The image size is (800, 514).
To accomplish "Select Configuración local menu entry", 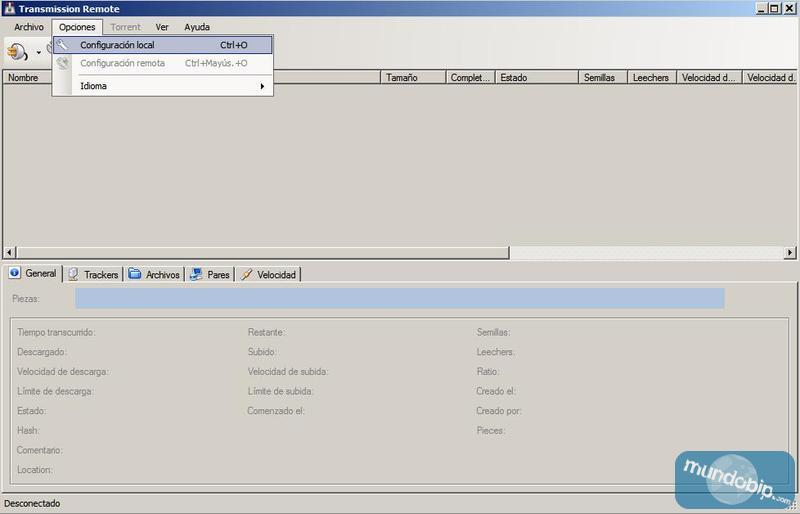I will point(163,45).
